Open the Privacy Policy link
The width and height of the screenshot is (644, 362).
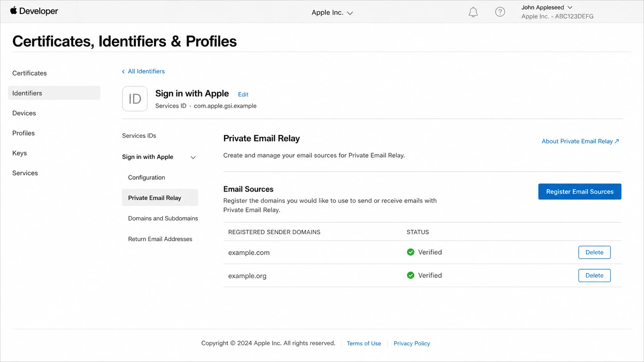(412, 344)
